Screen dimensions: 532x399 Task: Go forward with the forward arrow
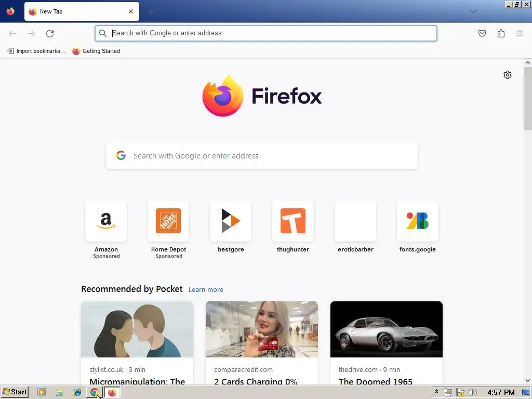tap(31, 33)
